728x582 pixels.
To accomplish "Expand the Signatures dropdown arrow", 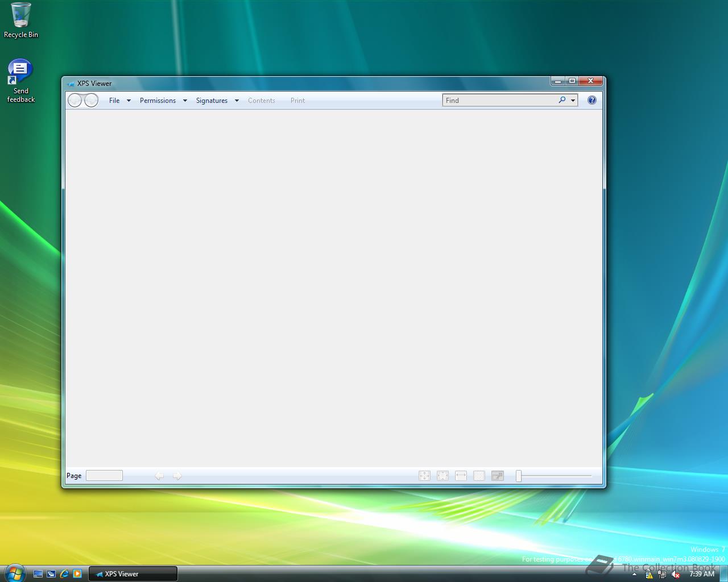I will (x=237, y=101).
